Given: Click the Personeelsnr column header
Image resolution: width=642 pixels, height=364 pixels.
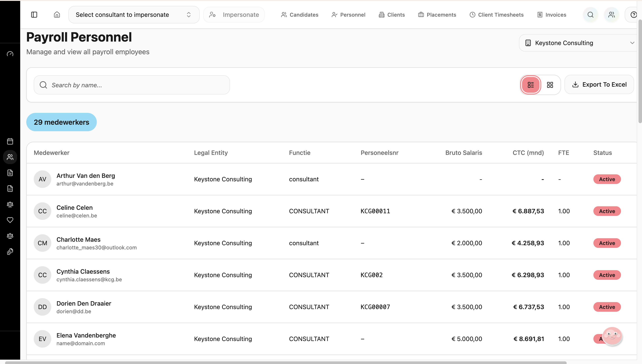Looking at the screenshot, I should 379,153.
